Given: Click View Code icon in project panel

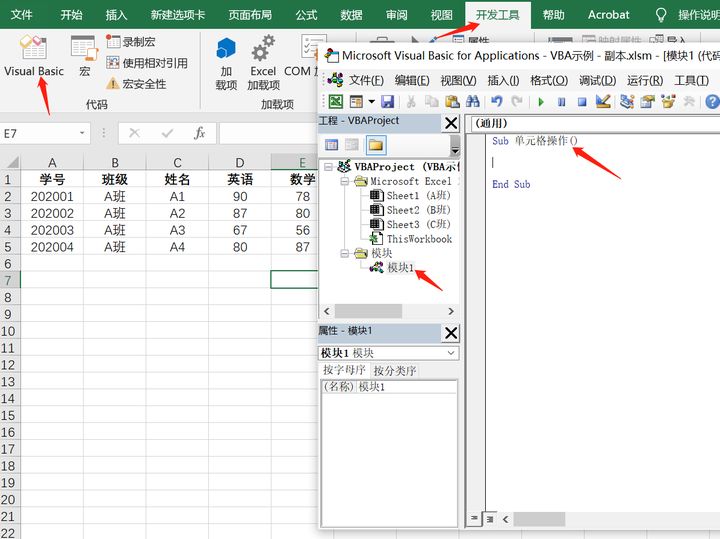Looking at the screenshot, I should 332,146.
